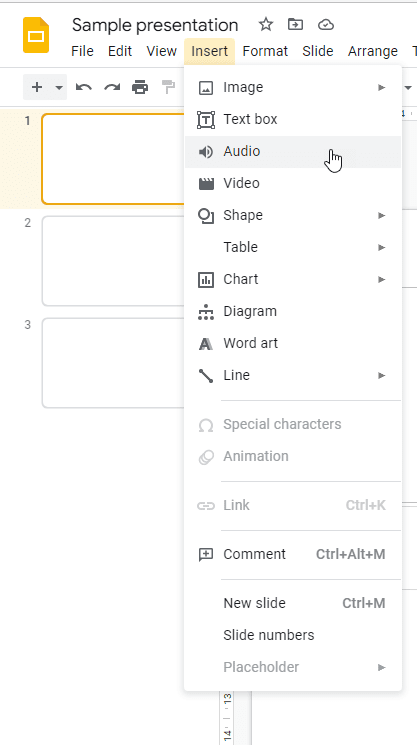Screen dimensions: 417x745
Task: Expand the Shape submenu
Action: pos(293,215)
